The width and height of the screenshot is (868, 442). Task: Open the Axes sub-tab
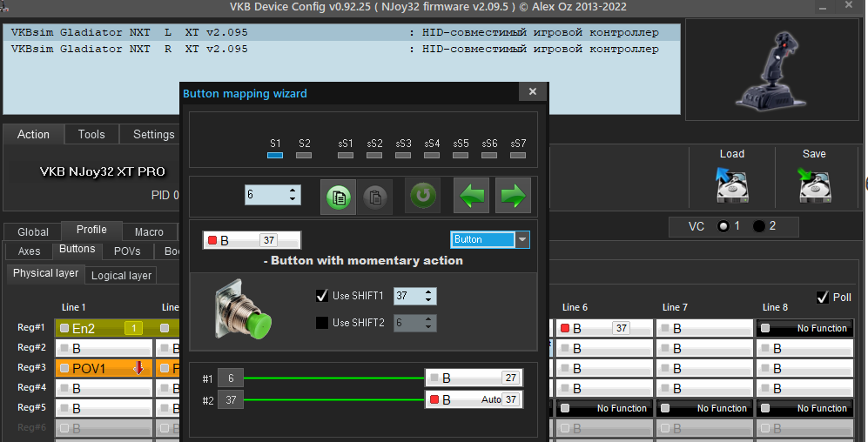(x=29, y=251)
